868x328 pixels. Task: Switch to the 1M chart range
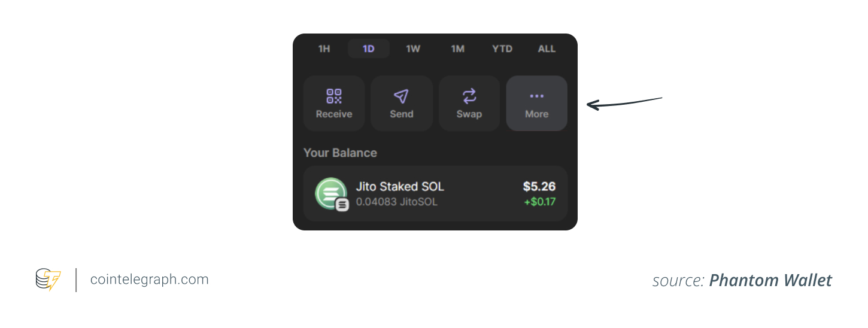point(458,49)
